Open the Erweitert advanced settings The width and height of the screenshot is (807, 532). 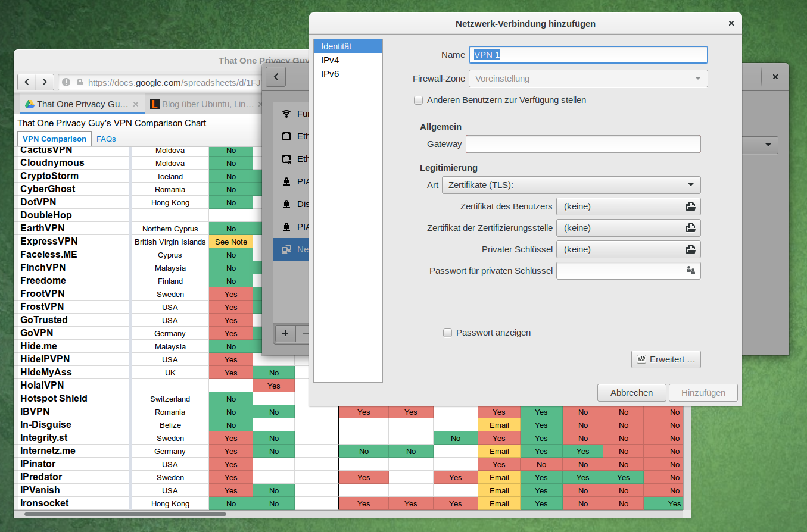pyautogui.click(x=665, y=359)
